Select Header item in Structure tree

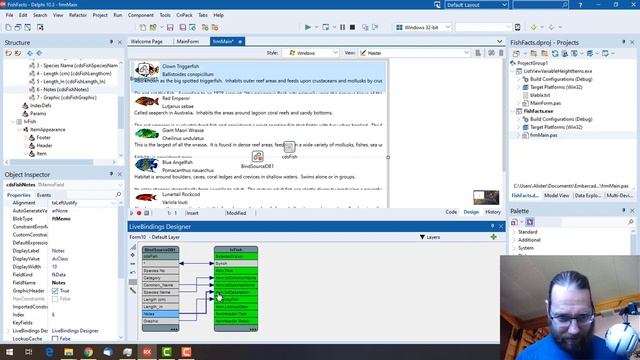[44, 145]
